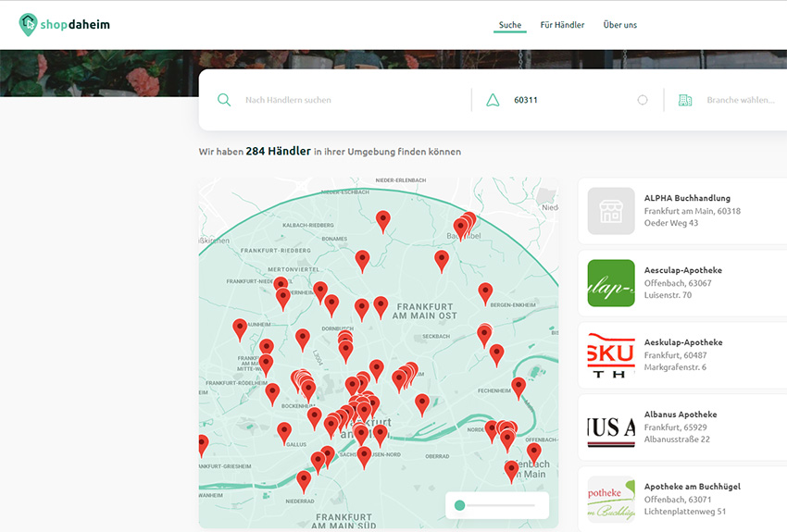Click the search magnifier icon
This screenshot has height=532, width=787.
224,100
